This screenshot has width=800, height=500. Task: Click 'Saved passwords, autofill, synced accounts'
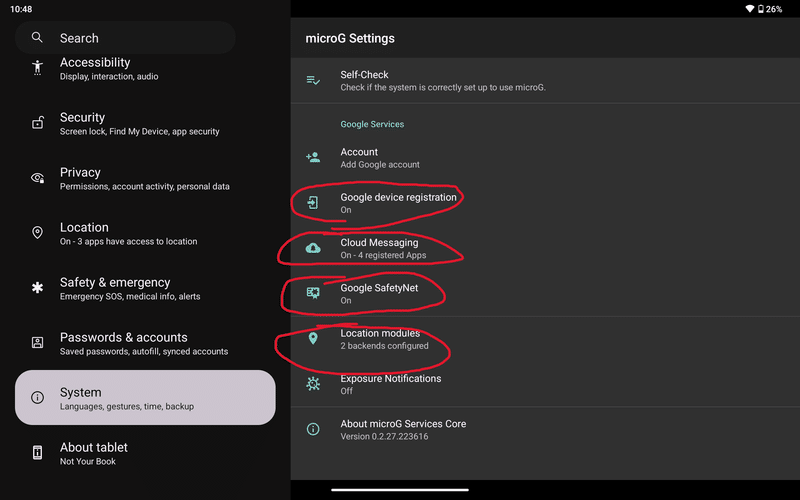[144, 352]
